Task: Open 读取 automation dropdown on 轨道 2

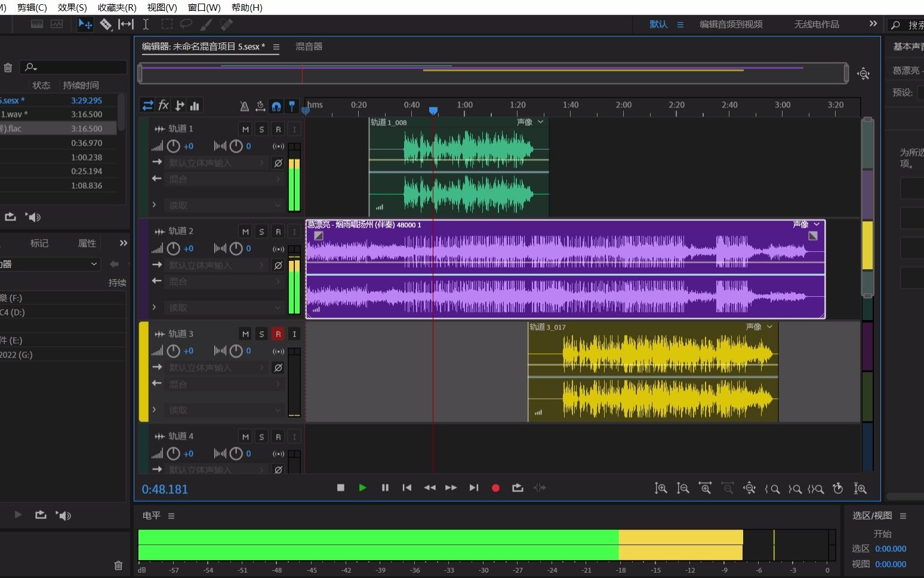Action: (x=224, y=308)
